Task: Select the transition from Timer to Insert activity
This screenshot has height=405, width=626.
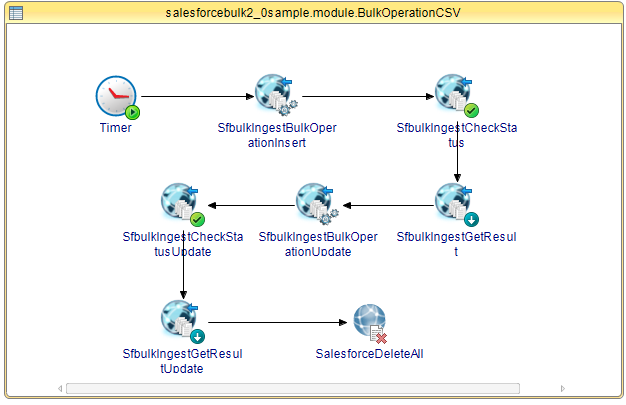Action: pyautogui.click(x=198, y=96)
